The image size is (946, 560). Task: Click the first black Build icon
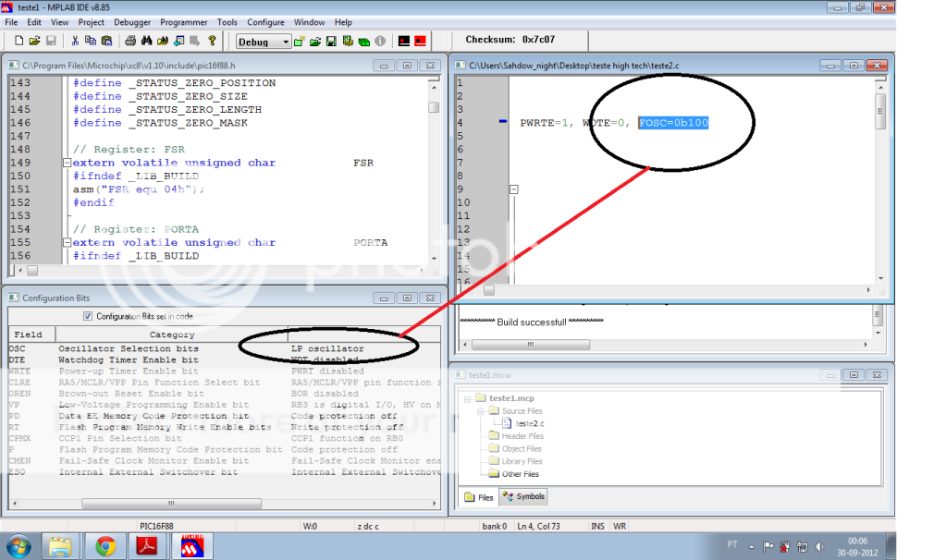click(404, 41)
